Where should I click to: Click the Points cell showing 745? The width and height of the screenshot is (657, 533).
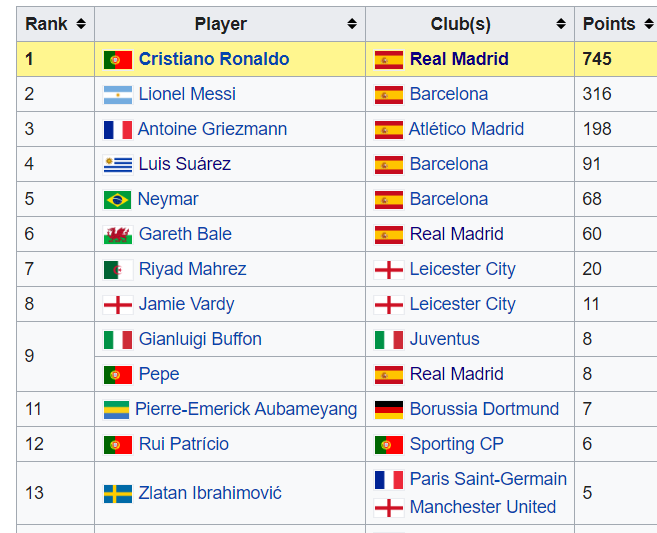click(x=597, y=59)
